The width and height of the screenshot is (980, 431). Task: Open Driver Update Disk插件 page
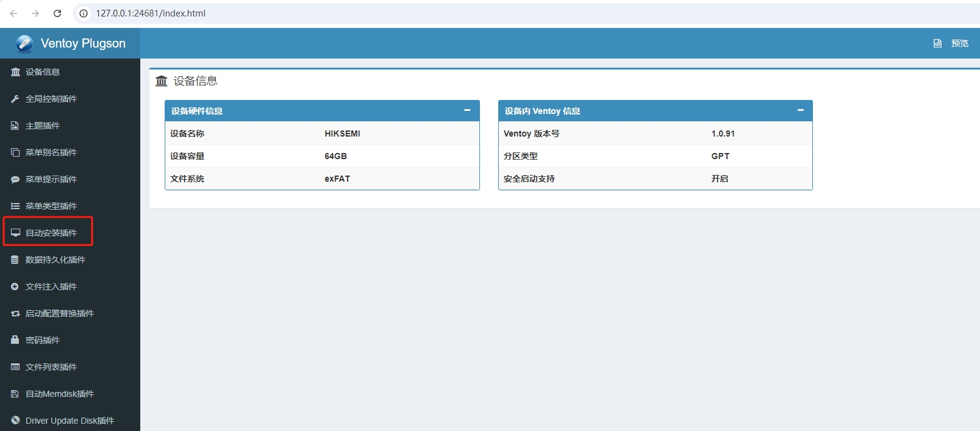click(70, 421)
